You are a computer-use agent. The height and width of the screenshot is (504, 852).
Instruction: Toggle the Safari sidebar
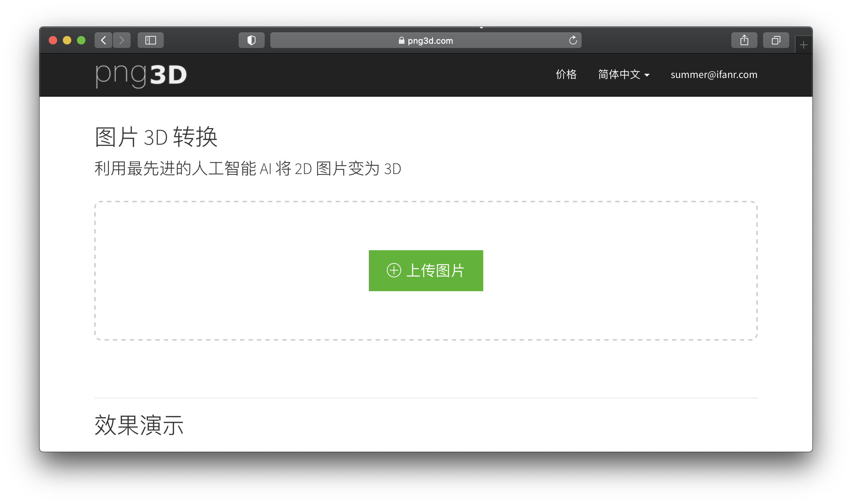151,40
